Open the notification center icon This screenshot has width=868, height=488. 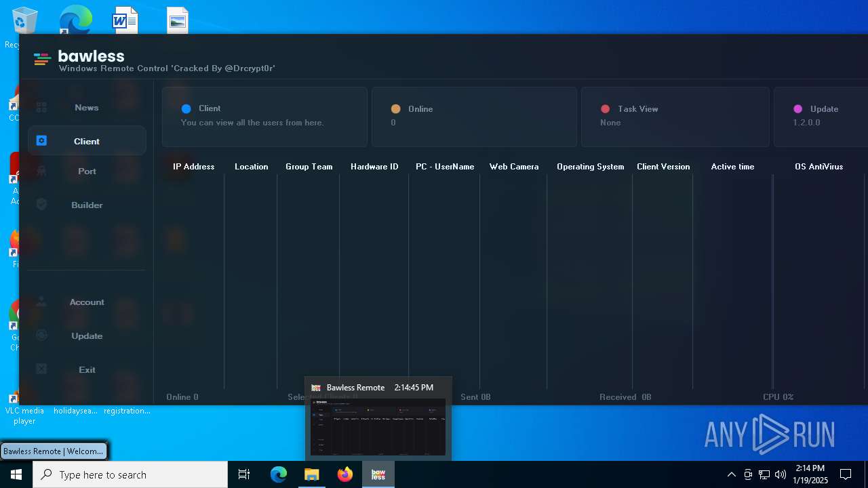(846, 474)
